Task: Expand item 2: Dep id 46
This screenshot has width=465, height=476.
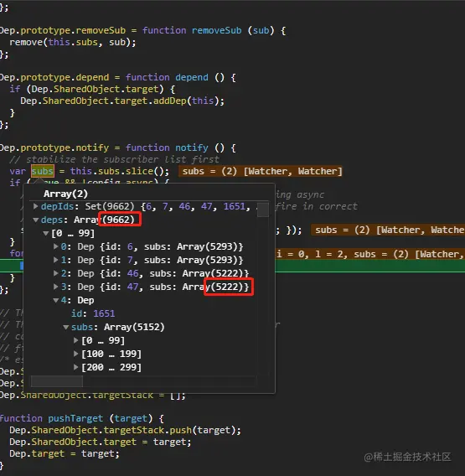Action: pos(56,273)
